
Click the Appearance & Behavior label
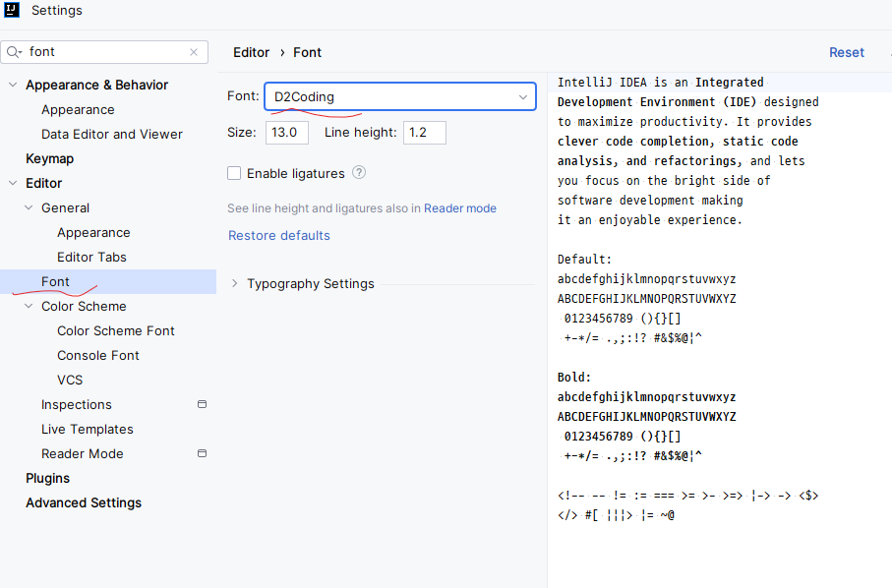coord(96,85)
